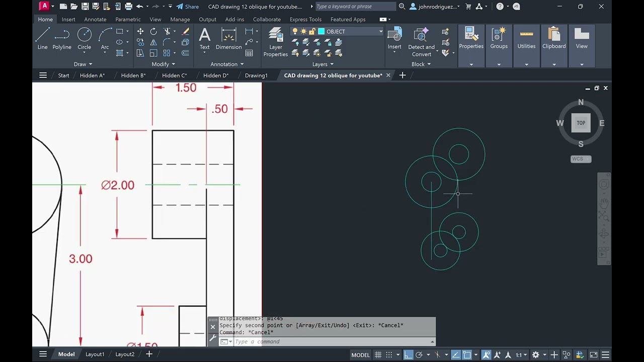Click the Undo arrow

pyautogui.click(x=139, y=7)
